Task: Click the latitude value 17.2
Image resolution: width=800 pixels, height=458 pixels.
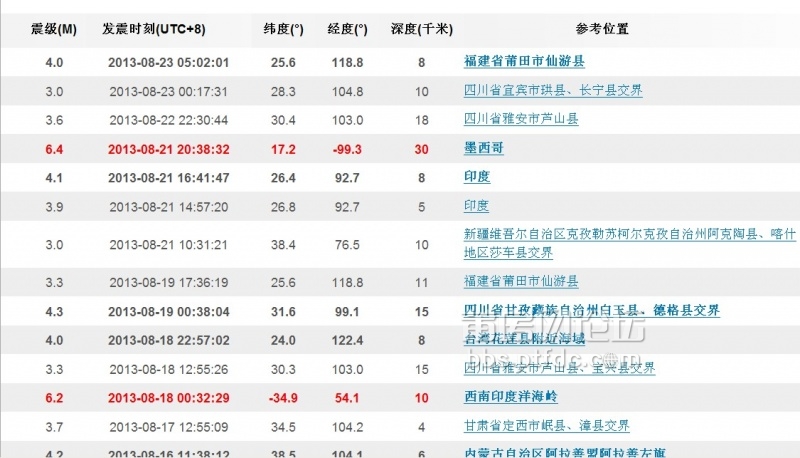Action: coord(283,149)
